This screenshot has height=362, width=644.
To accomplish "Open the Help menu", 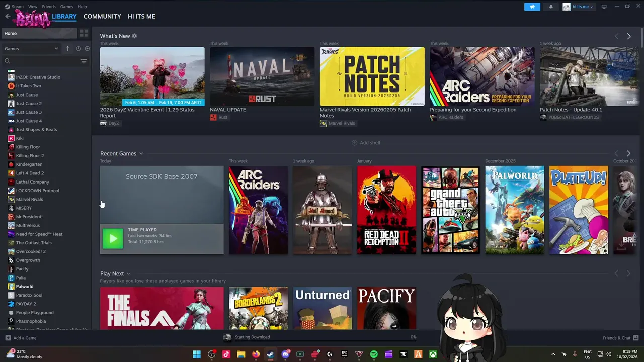I will tap(83, 7).
